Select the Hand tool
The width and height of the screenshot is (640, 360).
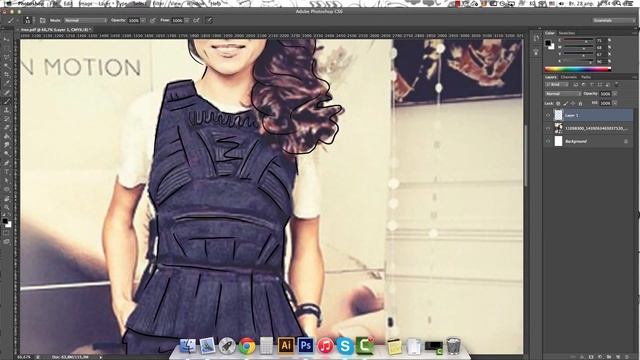[x=7, y=198]
